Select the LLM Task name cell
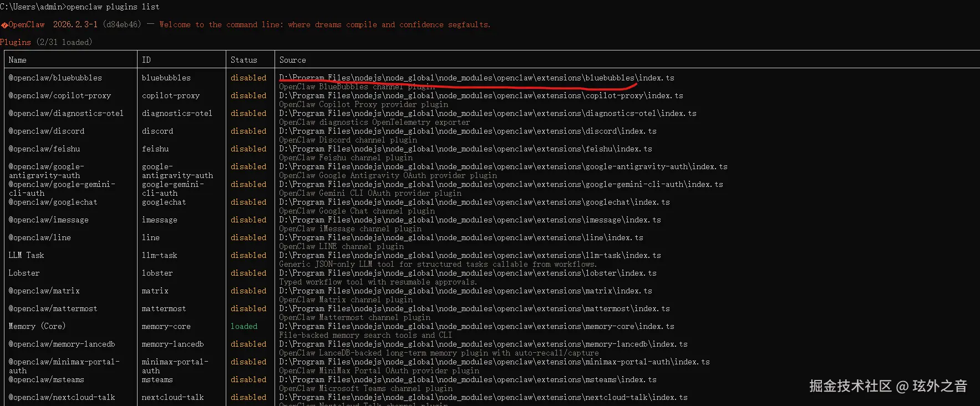The height and width of the screenshot is (406, 980). 26,255
